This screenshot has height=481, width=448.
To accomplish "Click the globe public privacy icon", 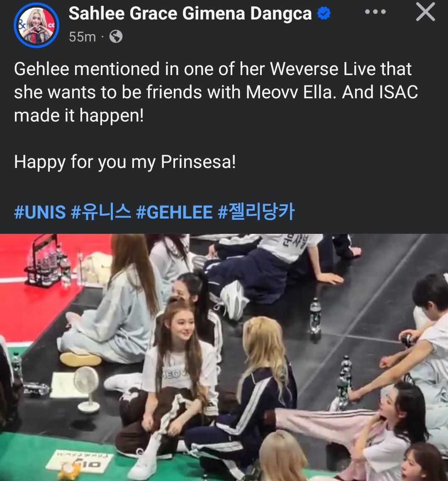I will [x=116, y=37].
